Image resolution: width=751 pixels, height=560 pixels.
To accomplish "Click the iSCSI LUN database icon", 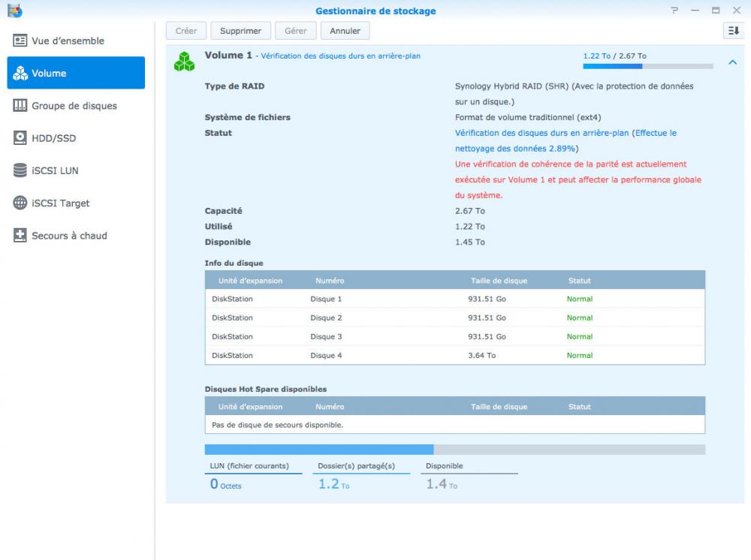I will click(20, 170).
